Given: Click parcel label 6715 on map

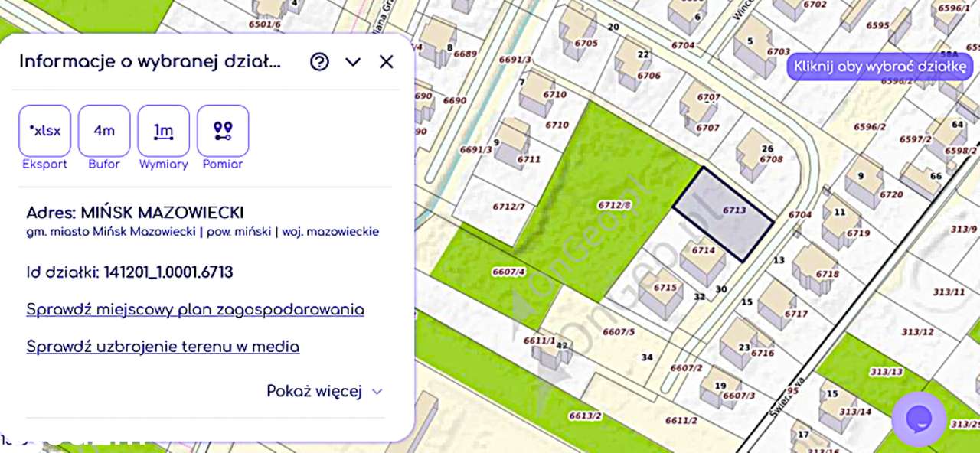Looking at the screenshot, I should (665, 288).
